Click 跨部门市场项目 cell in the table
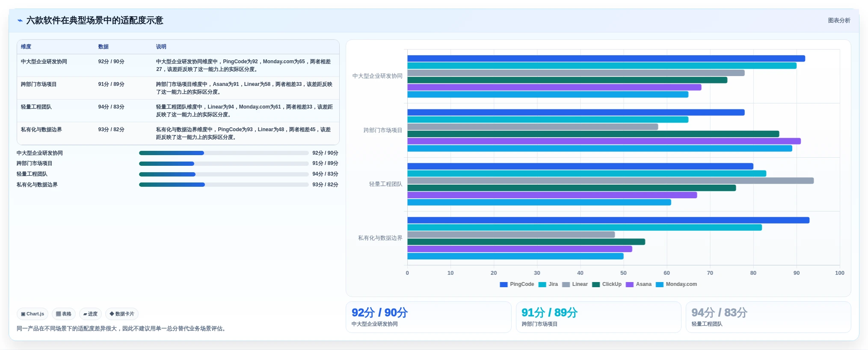 pos(39,84)
